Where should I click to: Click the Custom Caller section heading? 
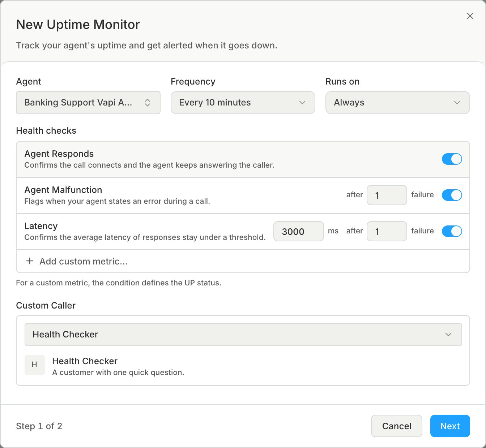(46, 306)
